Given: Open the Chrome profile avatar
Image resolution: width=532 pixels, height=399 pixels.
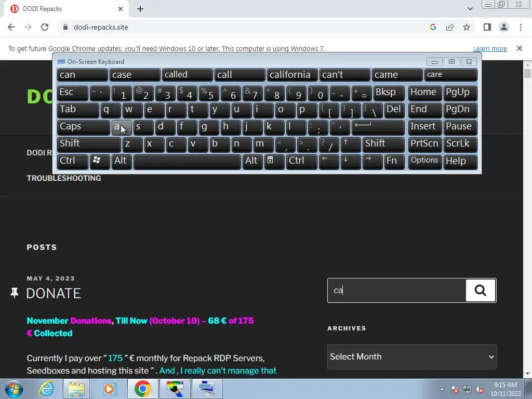Looking at the screenshot, I should (x=504, y=27).
